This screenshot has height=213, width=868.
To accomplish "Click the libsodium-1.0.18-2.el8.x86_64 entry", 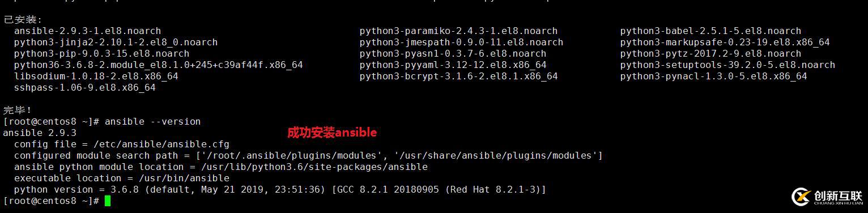I will point(96,76).
